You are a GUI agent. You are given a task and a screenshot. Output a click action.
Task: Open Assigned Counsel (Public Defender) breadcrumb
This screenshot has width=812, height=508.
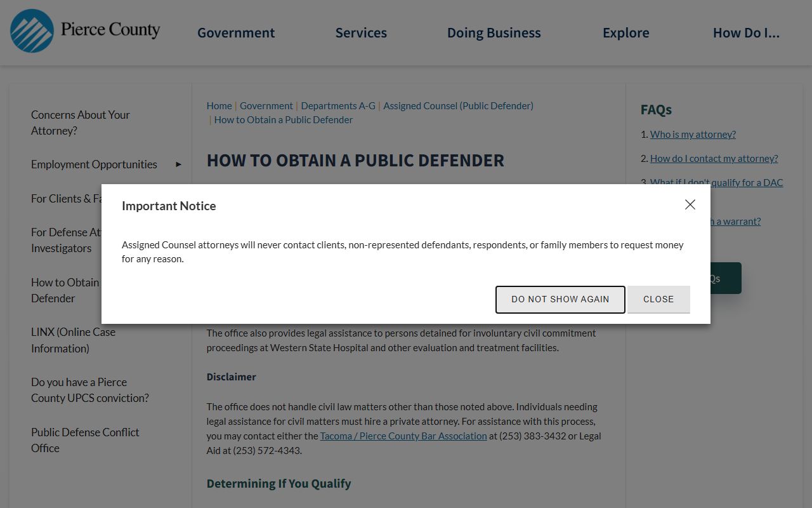point(458,105)
